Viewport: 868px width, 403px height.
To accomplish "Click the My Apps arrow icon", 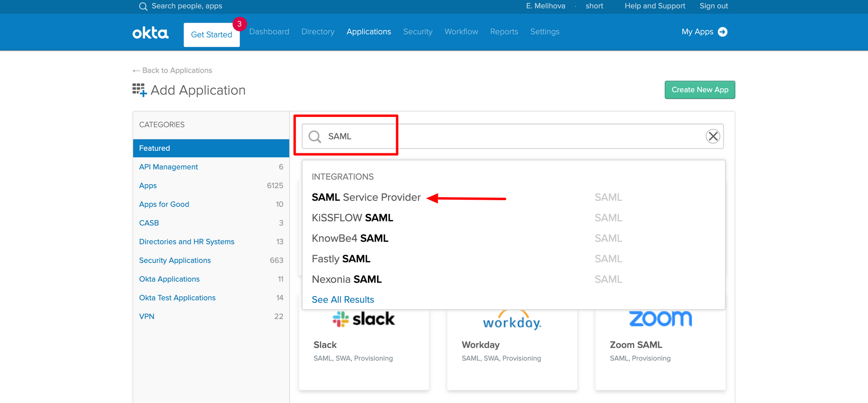I will coord(723,32).
